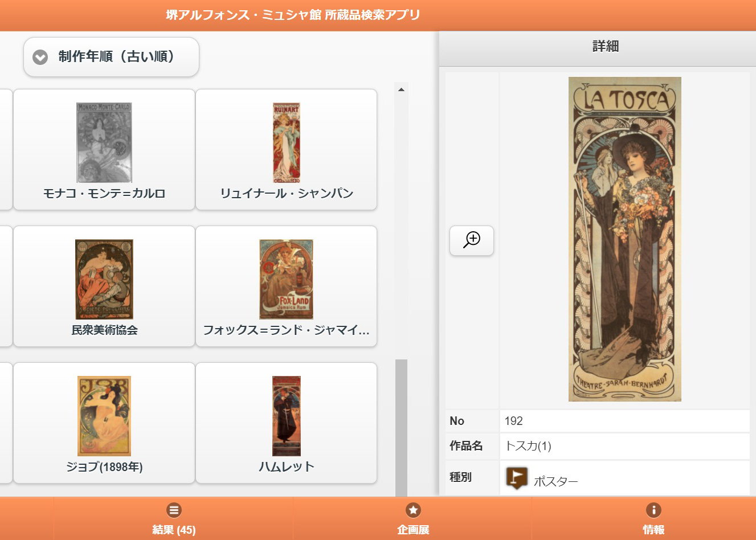Open the 民衆美術協会 poster card
The image size is (756, 540).
(x=104, y=286)
